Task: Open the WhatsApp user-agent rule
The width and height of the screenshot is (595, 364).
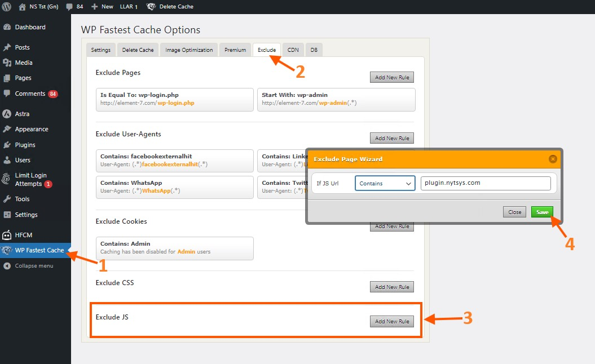Action: pyautogui.click(x=175, y=187)
